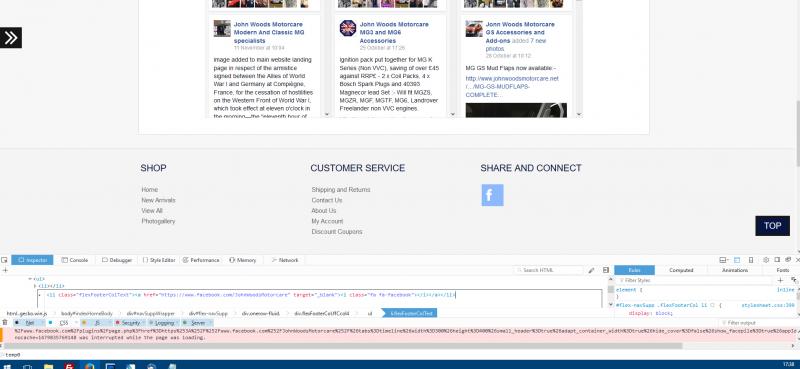Open the Debugger tab
Screen dimensions: 800x369
click(x=117, y=260)
